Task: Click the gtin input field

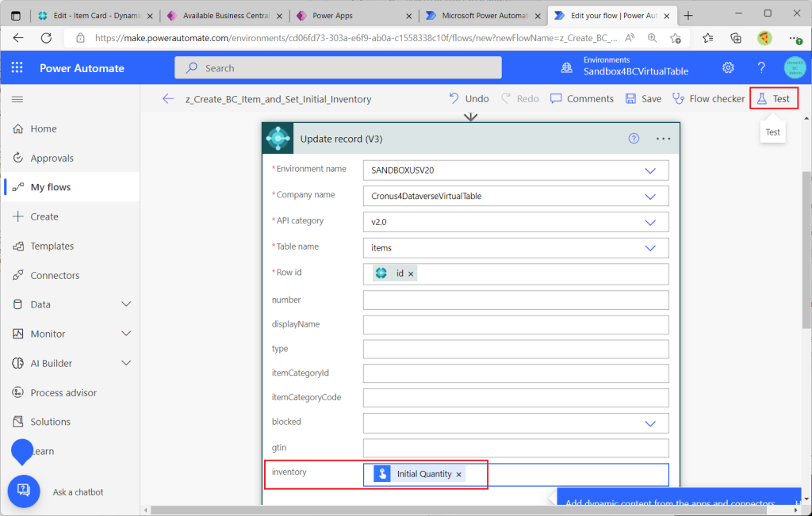Action: (x=515, y=448)
